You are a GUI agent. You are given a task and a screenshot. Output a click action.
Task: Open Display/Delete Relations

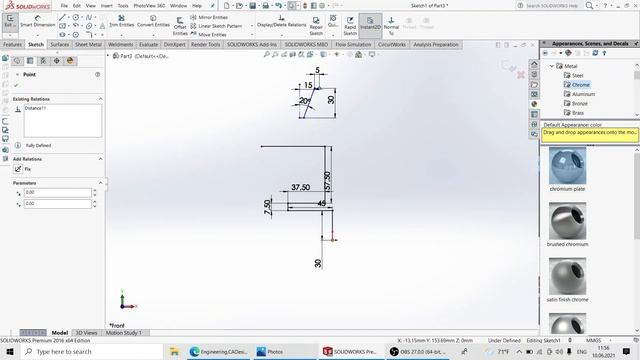[x=281, y=21]
